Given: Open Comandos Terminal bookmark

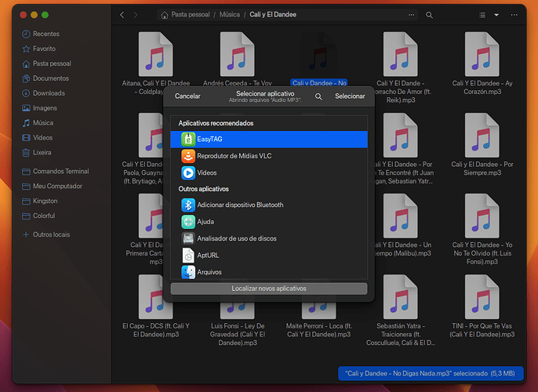Looking at the screenshot, I should pyautogui.click(x=55, y=172).
